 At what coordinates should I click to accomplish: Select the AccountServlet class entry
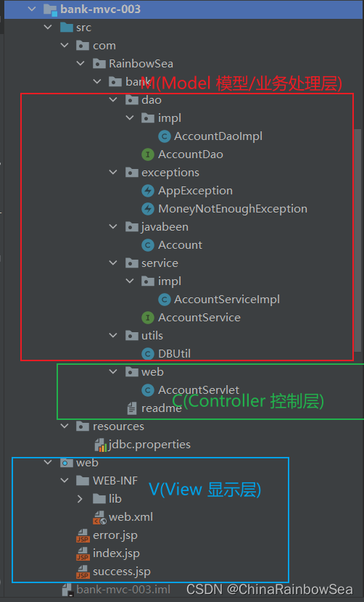pos(191,390)
